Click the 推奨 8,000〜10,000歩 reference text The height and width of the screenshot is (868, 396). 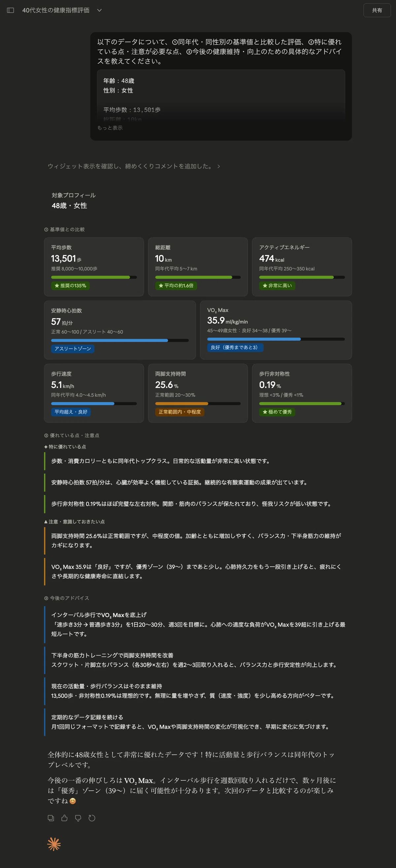pyautogui.click(x=74, y=269)
